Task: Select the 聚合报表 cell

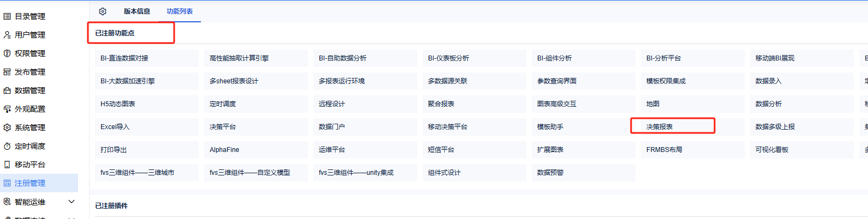Action: (x=474, y=104)
